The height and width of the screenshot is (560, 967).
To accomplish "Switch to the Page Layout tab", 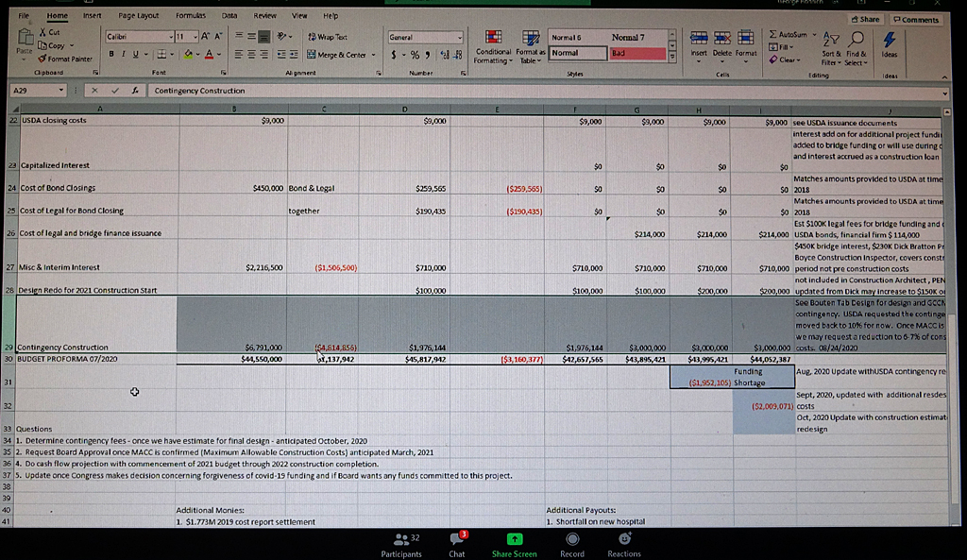I will tap(138, 16).
